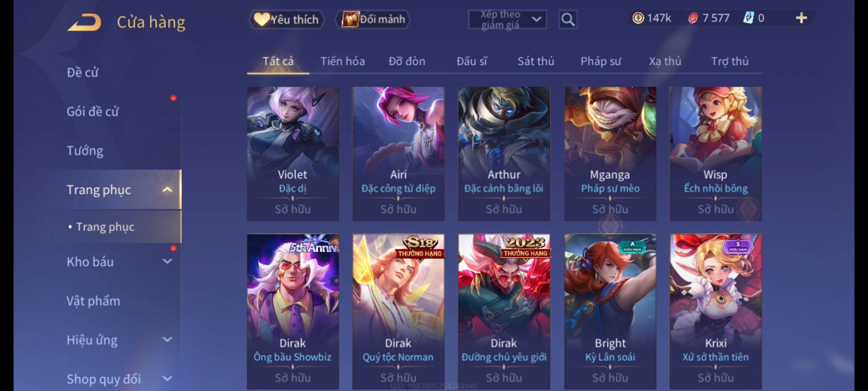Open the Krixi Xứ sở thần tiên skin
This screenshot has height=391, width=868.
tap(716, 311)
